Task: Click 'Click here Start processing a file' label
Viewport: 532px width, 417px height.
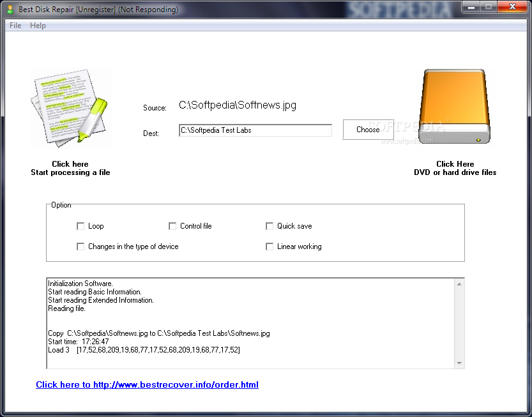Action: 70,168
